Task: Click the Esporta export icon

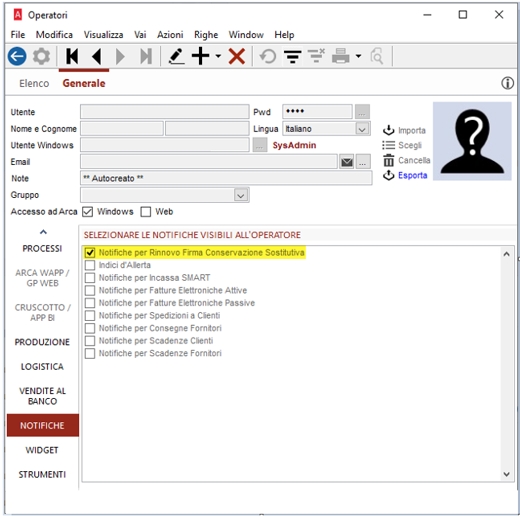Action: [x=388, y=175]
